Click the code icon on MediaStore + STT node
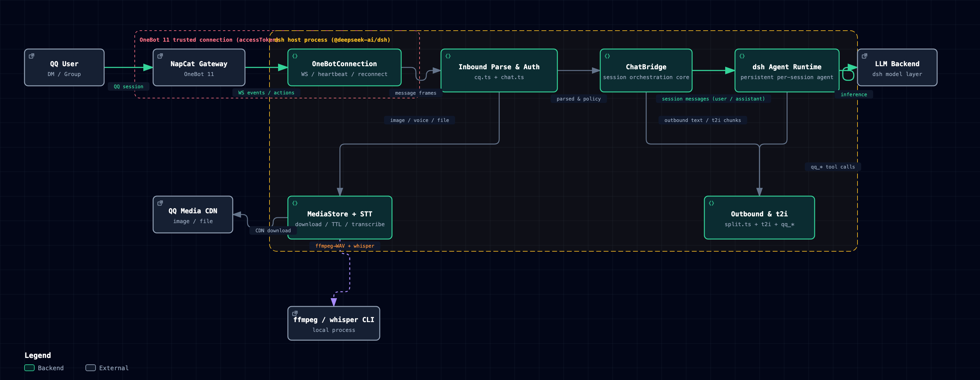Image resolution: width=980 pixels, height=380 pixels. point(295,203)
